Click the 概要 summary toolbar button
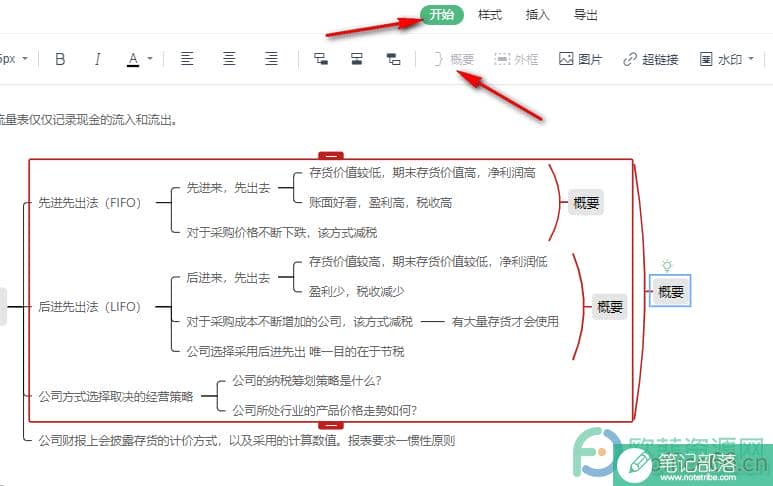This screenshot has width=773, height=486. pos(454,59)
